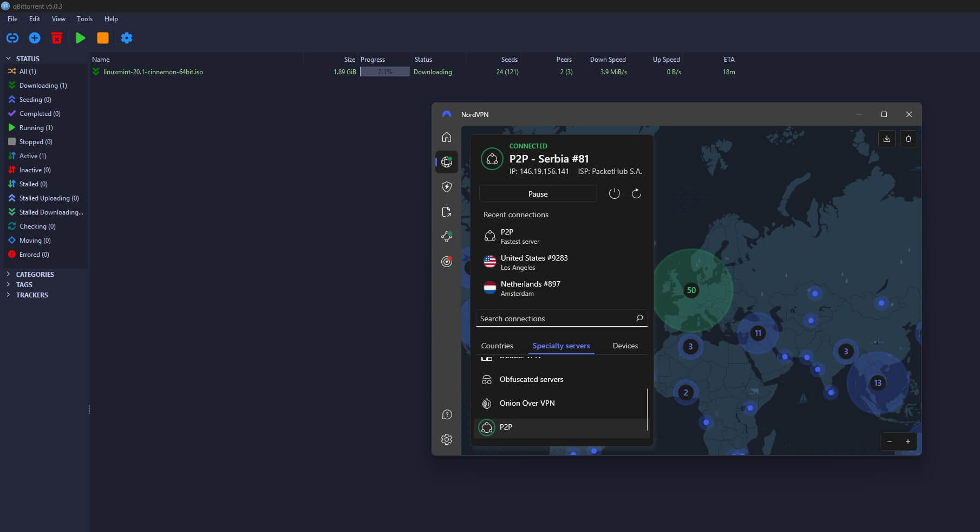Switch to the Countries tab in NordVPN
The image size is (980, 532).
tap(497, 346)
